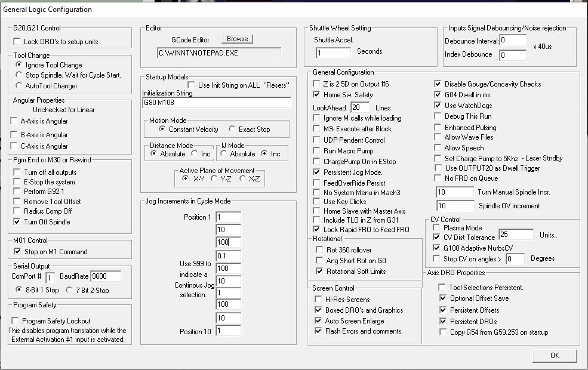588x370 pixels.
Task: Choose Stop Spindle, Wait for Cycle Start
Action: [19, 75]
